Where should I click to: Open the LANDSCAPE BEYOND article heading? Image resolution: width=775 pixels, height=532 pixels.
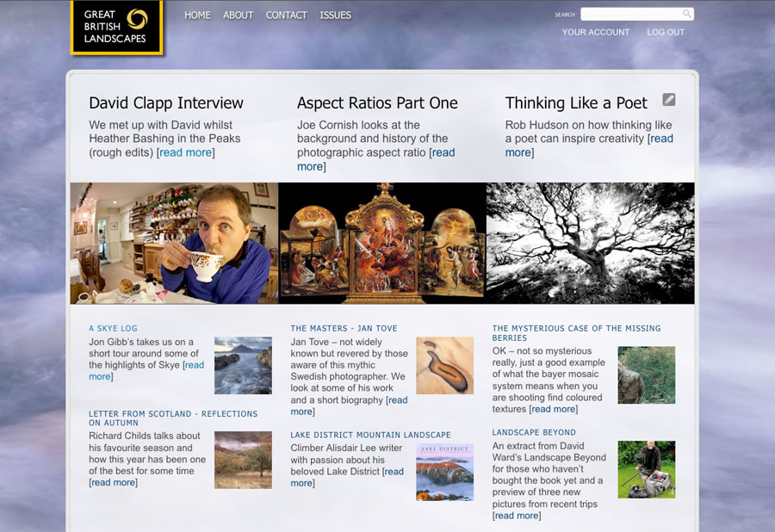click(534, 433)
